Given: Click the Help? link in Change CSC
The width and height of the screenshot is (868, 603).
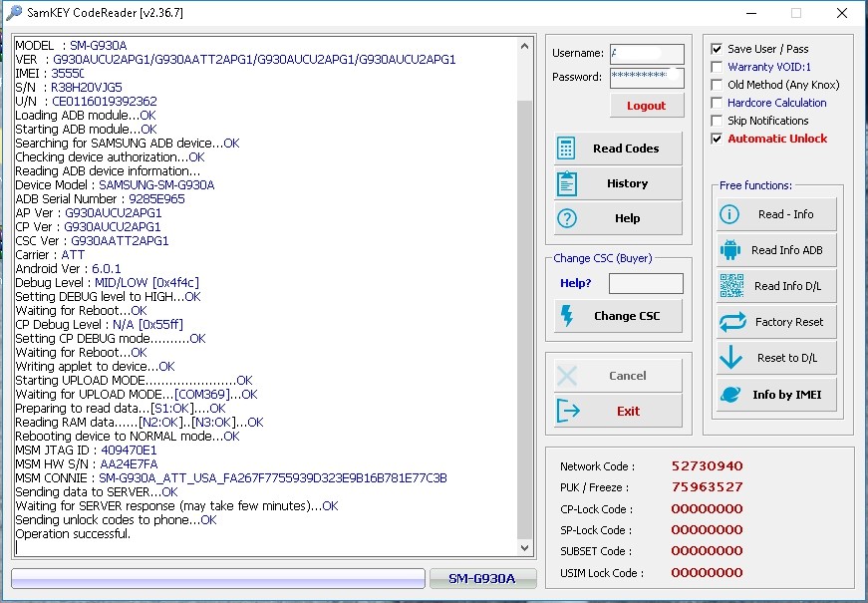Looking at the screenshot, I should point(575,283).
